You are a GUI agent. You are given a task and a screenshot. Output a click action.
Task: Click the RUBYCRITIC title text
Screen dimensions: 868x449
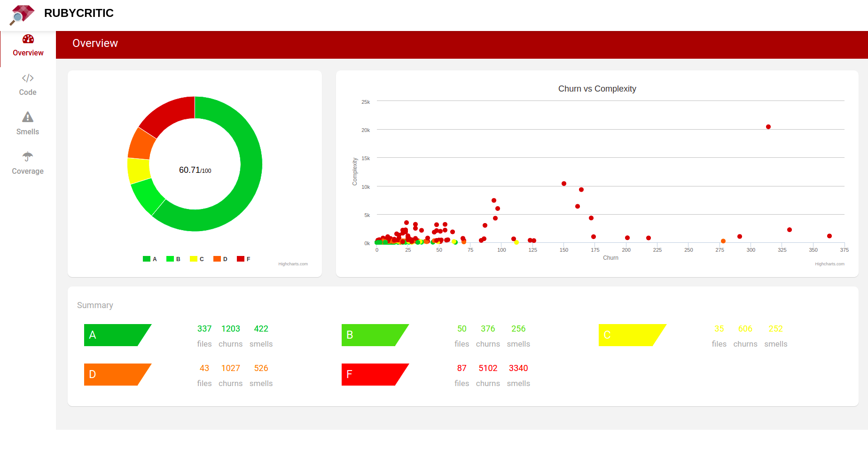(79, 13)
